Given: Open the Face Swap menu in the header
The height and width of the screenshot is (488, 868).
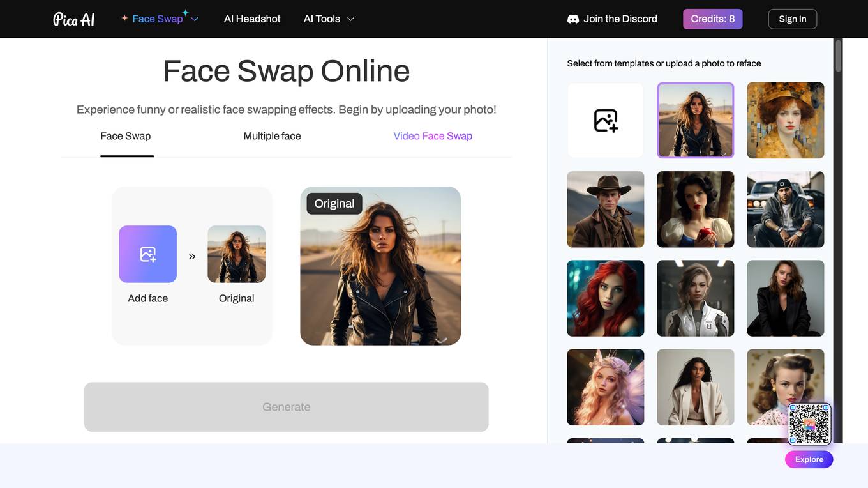Looking at the screenshot, I should (160, 19).
